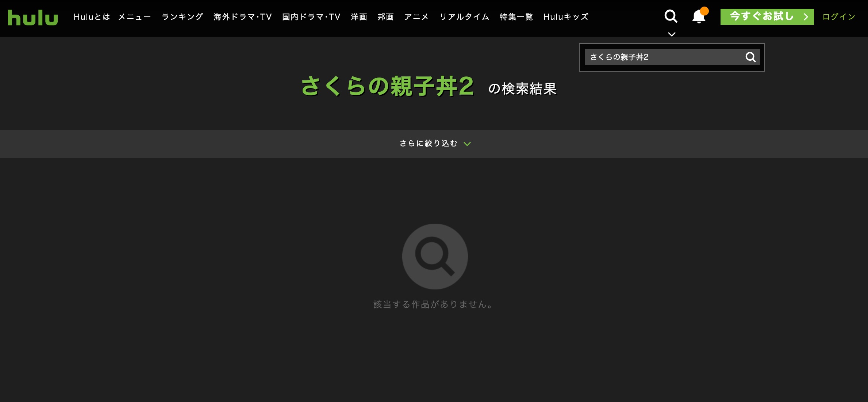The image size is (868, 402).
Task: Click the large no-results magnifier graphic
Action: 435,256
